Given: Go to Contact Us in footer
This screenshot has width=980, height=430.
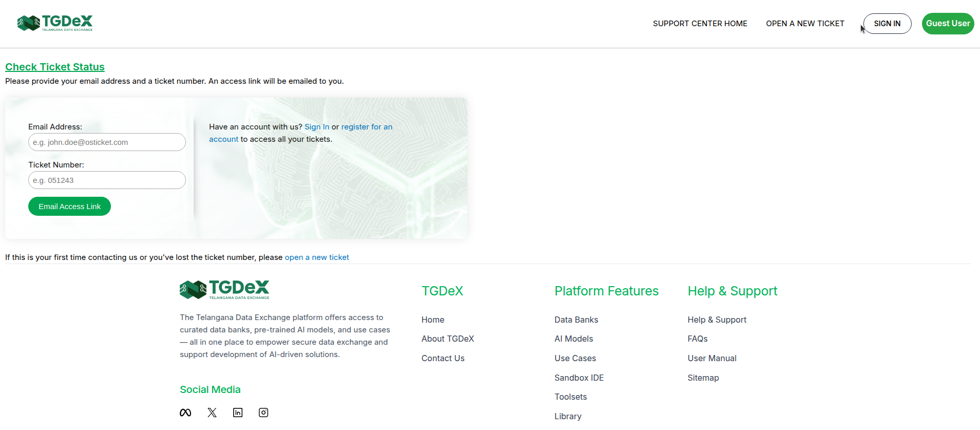Looking at the screenshot, I should [x=443, y=358].
